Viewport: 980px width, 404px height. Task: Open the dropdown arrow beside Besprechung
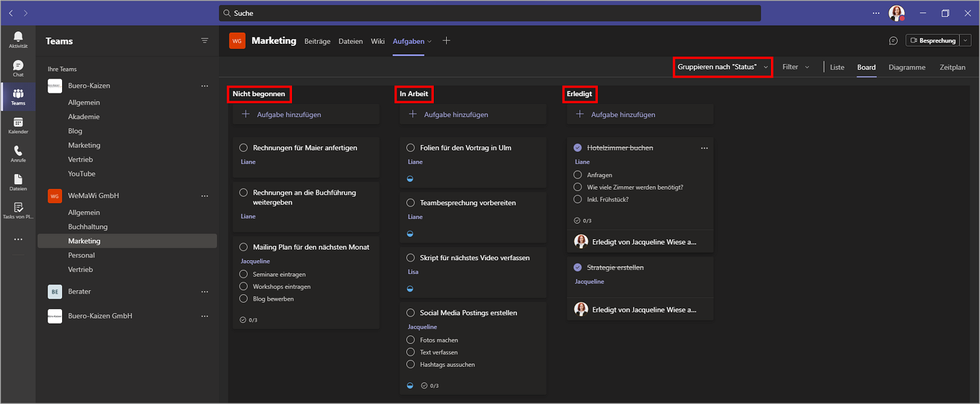(966, 41)
